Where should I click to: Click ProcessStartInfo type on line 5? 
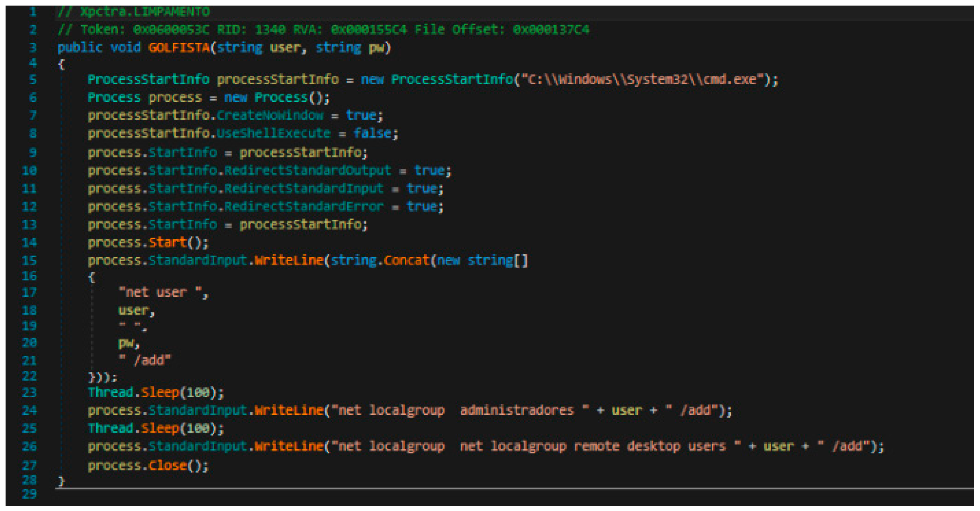tap(148, 79)
